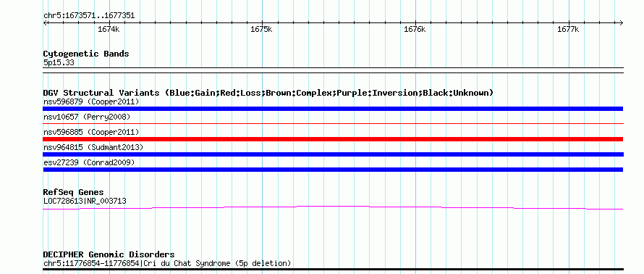Select the DGV Structural Variants track title

coord(268,93)
